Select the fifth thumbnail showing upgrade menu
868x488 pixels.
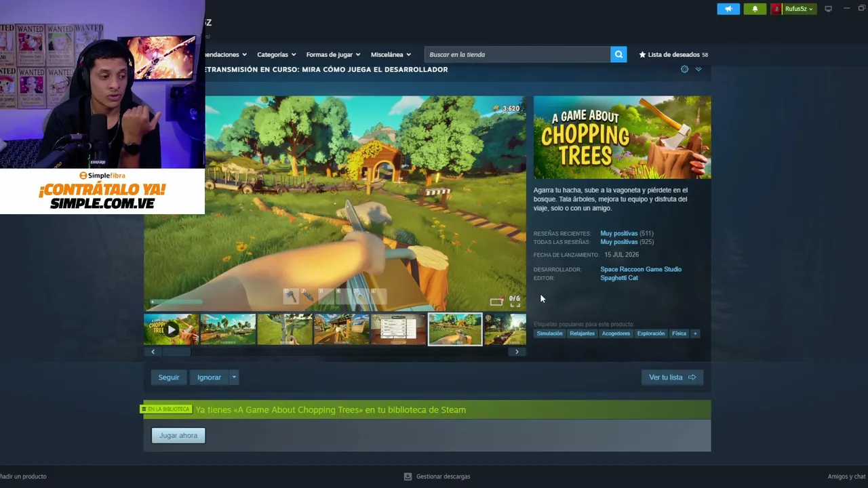pos(398,329)
